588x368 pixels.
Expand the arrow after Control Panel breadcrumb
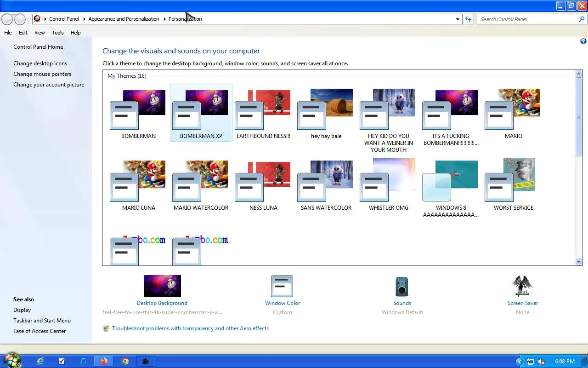click(x=85, y=19)
